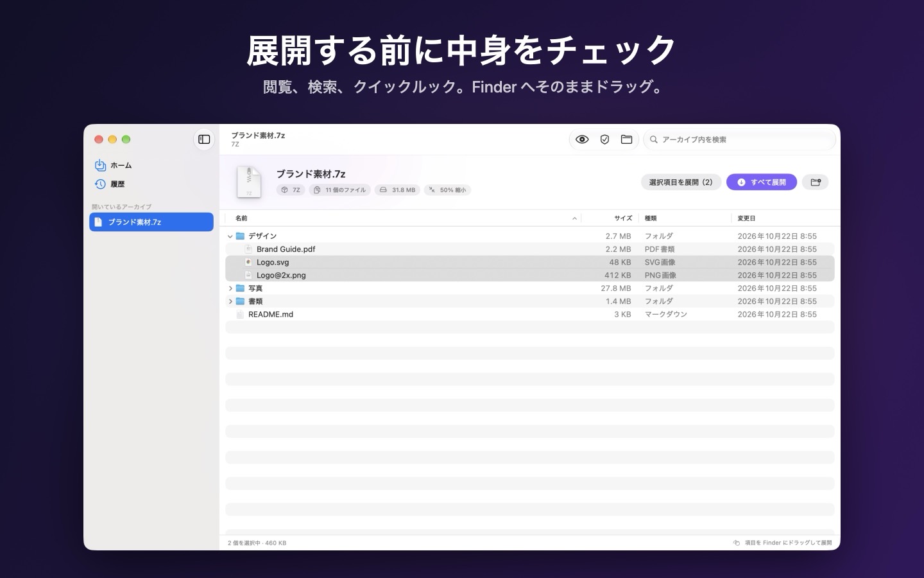Click the Logo@2x.png file icon
This screenshot has width=924, height=578.
pos(248,275)
